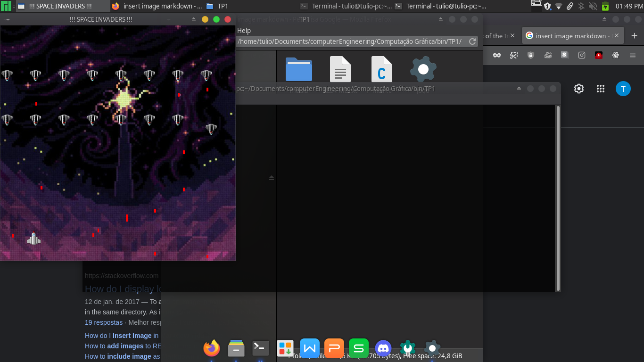644x362 pixels.
Task: Close the 'insert image markdown' Firefox tab
Action: 616,36
